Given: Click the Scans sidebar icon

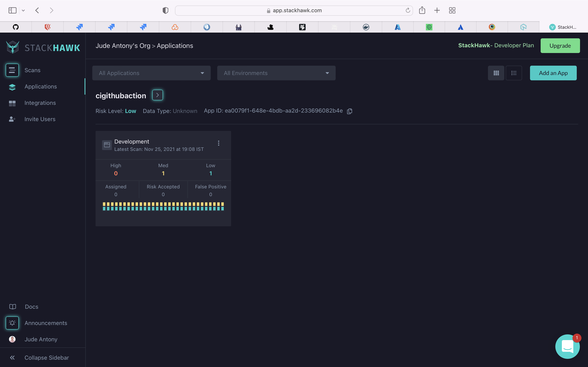Looking at the screenshot, I should (x=12, y=70).
